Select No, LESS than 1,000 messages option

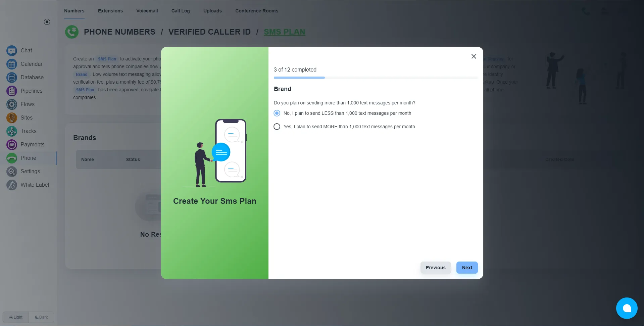click(277, 113)
